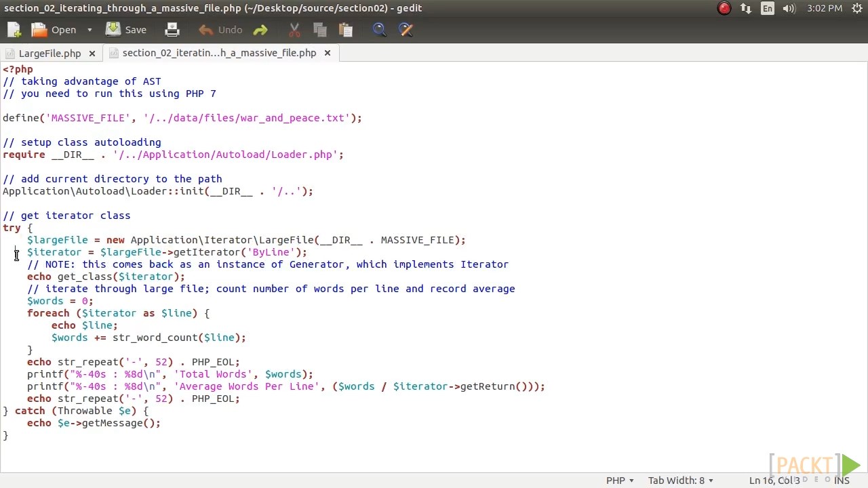Open the clock showing 3:02 PM
Image resolution: width=868 pixels, height=488 pixels.
coord(825,8)
